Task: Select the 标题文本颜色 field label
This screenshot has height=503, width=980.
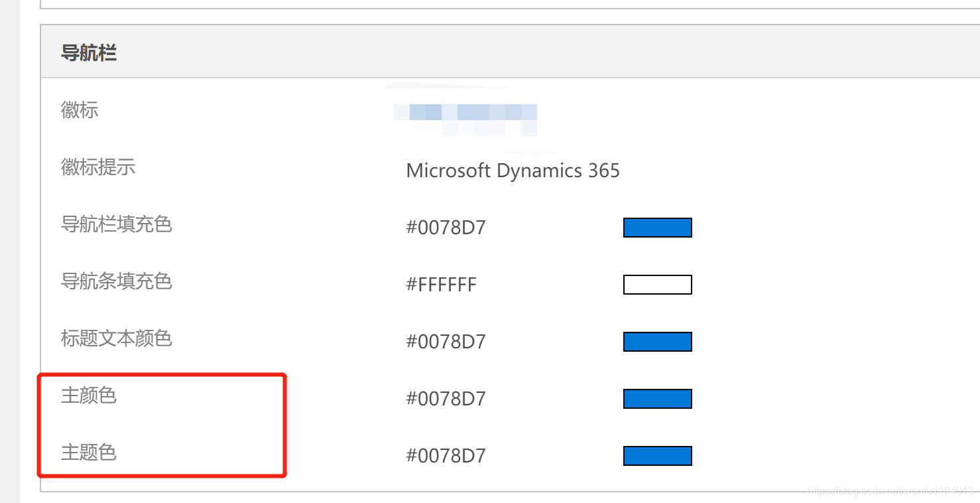Action: (x=116, y=339)
